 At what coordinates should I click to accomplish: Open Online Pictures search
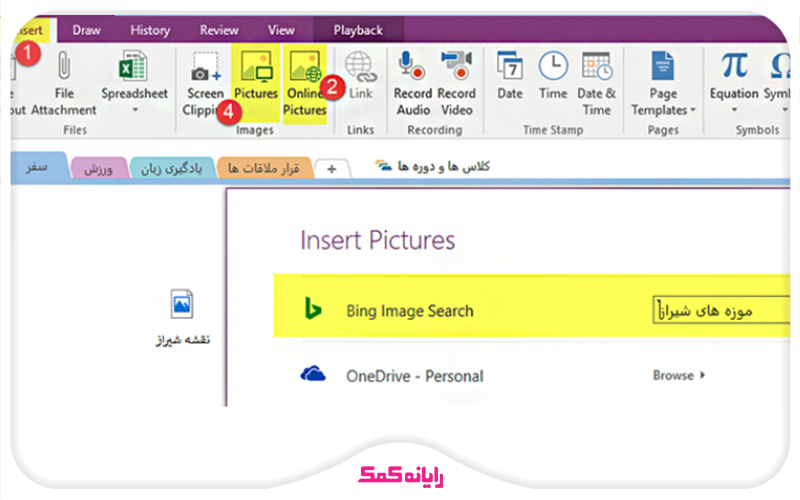click(x=305, y=84)
